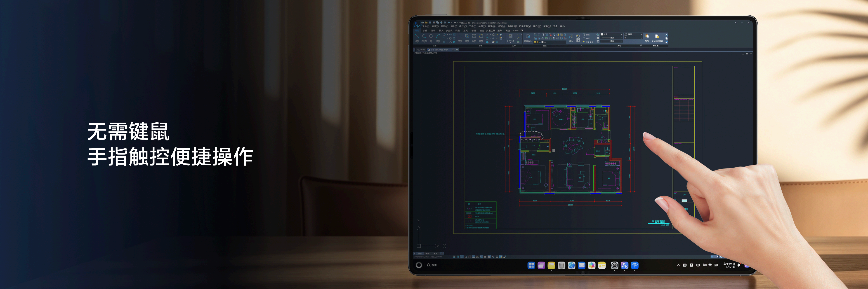Select the 直线 line drawing tool

tap(417, 38)
